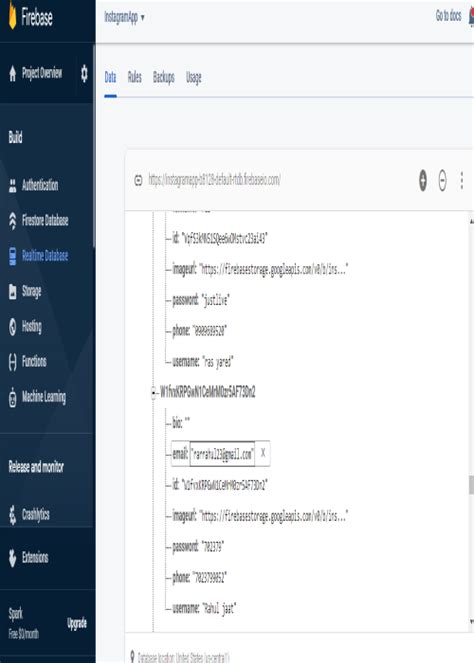
Task: Click the Realtime Database icon
Action: pos(13,256)
